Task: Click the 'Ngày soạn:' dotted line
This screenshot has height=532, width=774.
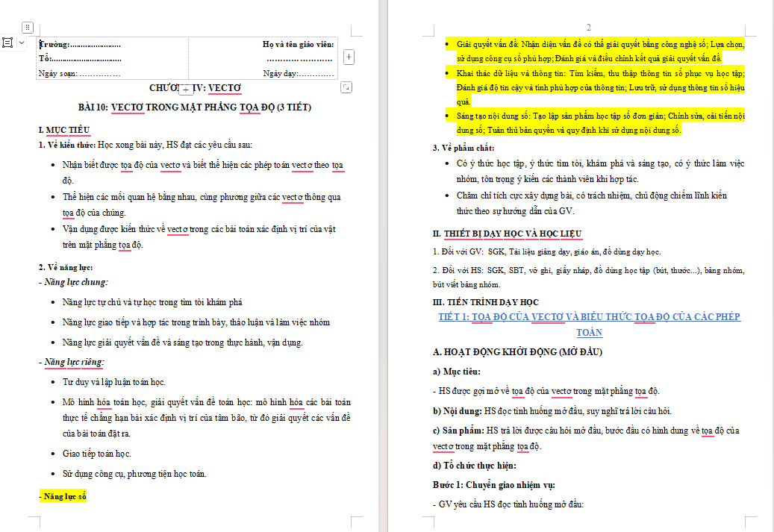Action: (x=100, y=74)
